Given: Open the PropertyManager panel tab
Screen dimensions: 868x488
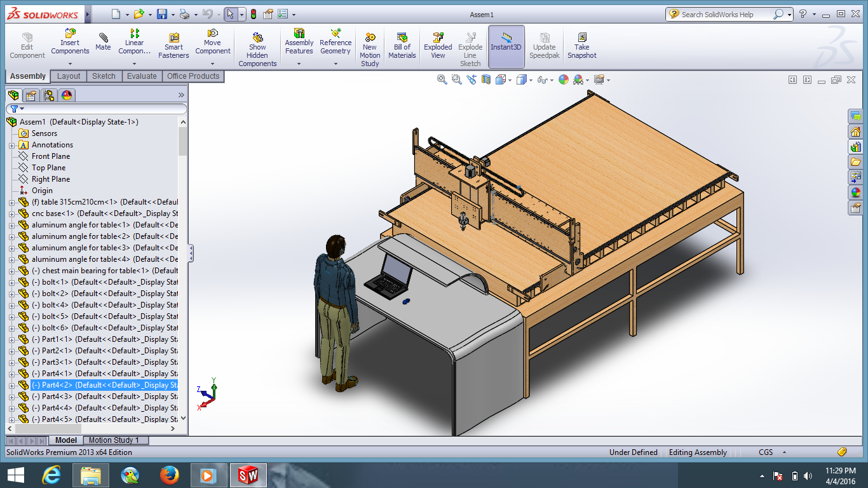Looking at the screenshot, I should pos(31,95).
